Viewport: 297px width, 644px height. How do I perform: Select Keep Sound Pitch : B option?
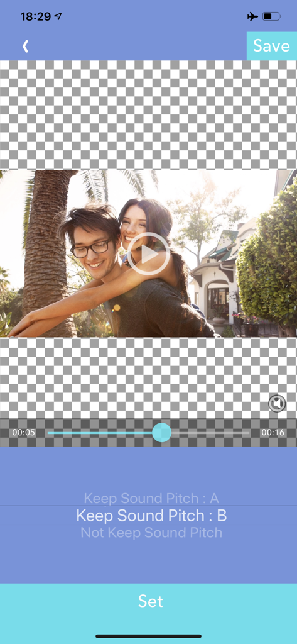(x=151, y=516)
